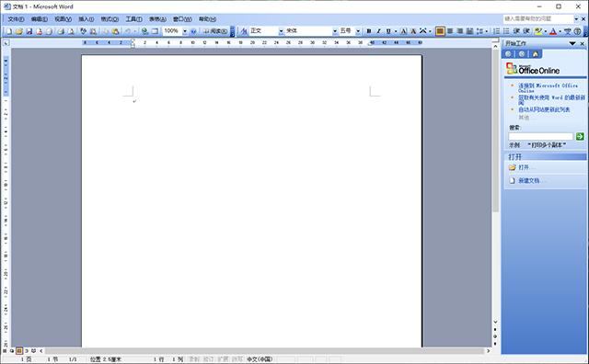Image resolution: width=589 pixels, height=364 pixels.
Task: Click the Home icon in the task pane
Action: [x=536, y=54]
